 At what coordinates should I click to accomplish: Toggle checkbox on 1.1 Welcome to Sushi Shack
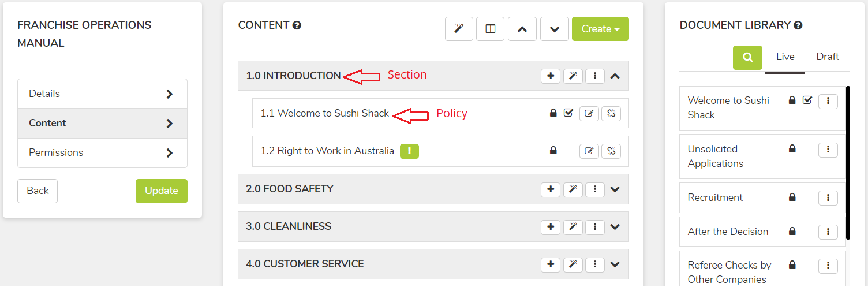click(x=568, y=113)
